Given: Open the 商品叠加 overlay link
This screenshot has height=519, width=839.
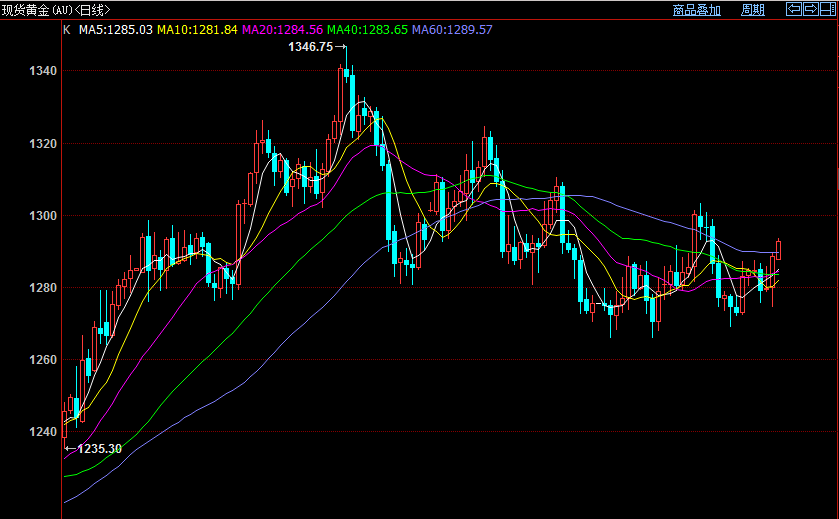Looking at the screenshot, I should pyautogui.click(x=697, y=10).
